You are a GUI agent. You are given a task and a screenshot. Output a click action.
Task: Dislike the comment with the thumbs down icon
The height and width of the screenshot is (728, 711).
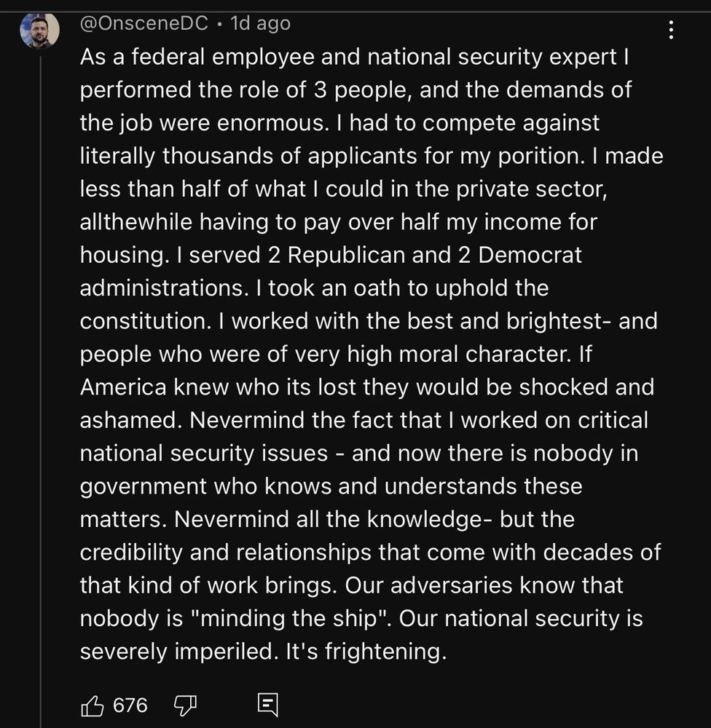tap(185, 705)
